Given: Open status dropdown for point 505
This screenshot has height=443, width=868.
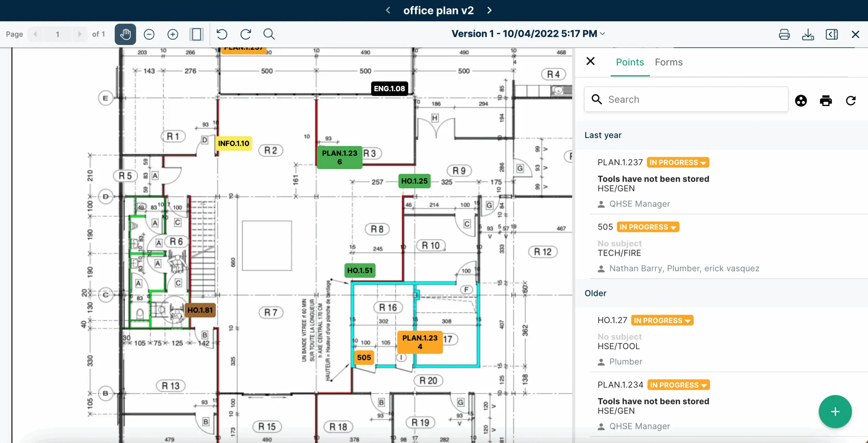Looking at the screenshot, I should click(648, 227).
